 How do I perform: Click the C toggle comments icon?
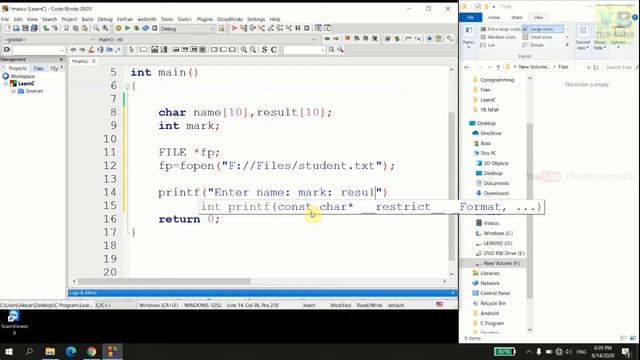[x=273, y=49]
